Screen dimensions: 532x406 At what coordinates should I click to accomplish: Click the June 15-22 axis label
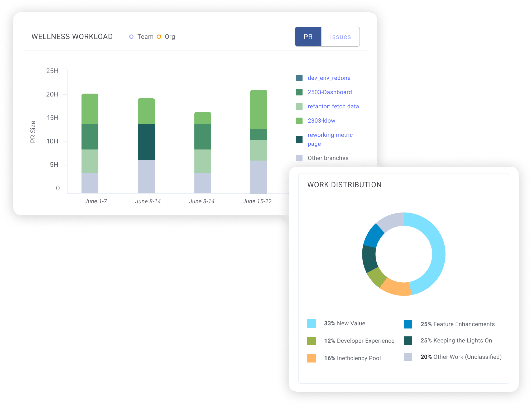tap(257, 201)
